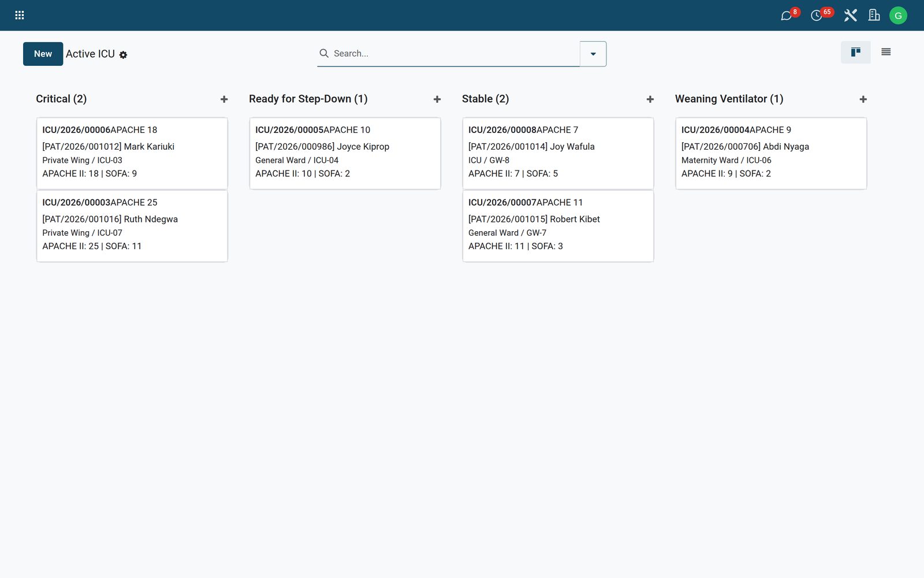Open the messages icon with badge 8
The width and height of the screenshot is (924, 578).
(787, 15)
